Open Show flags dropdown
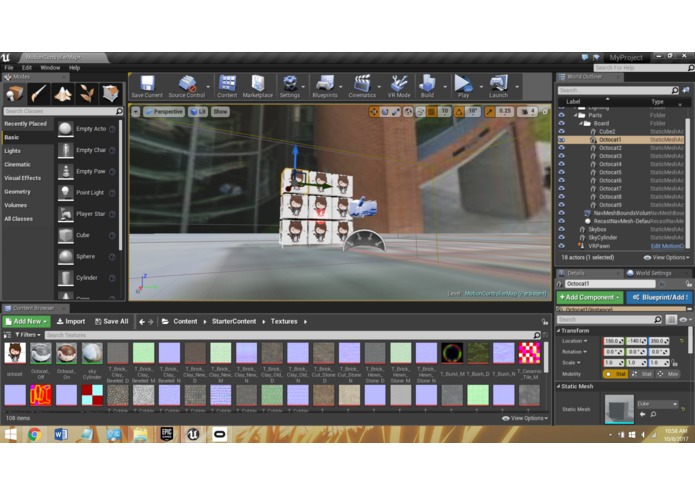695x494 pixels. coord(220,112)
